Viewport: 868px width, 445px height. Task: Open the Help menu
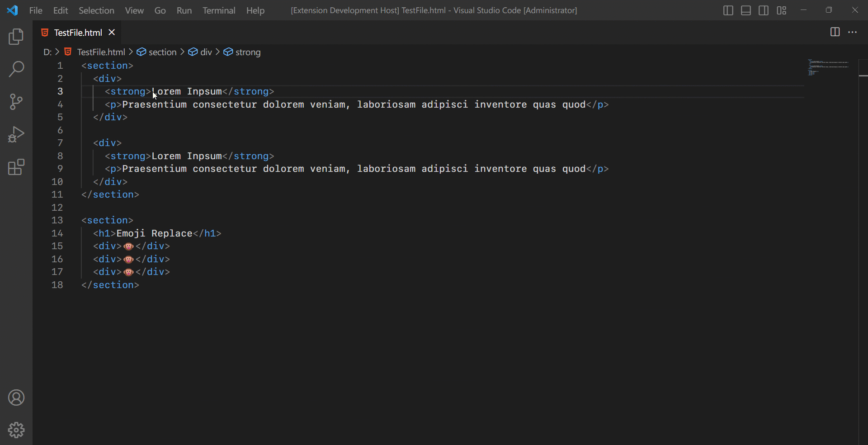(x=255, y=10)
